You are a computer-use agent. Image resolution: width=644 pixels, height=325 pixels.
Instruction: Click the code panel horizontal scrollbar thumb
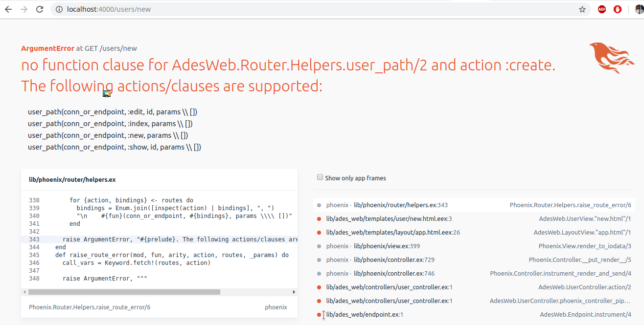[x=124, y=292]
